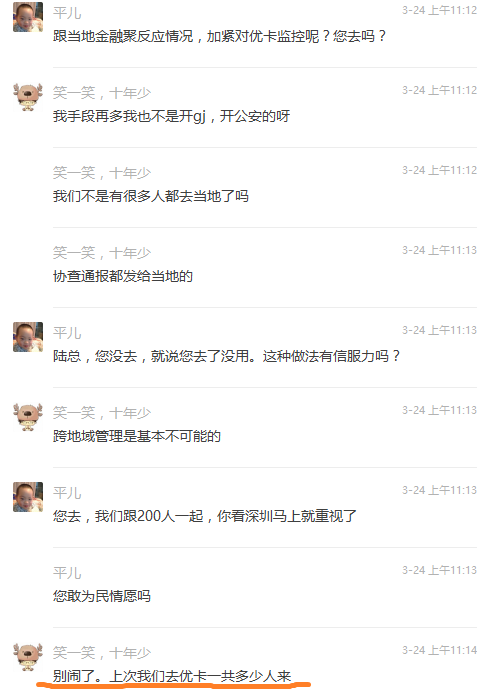Click the 平儿 name above 跟当地金融聚 message
The image size is (500, 697).
pos(67,13)
